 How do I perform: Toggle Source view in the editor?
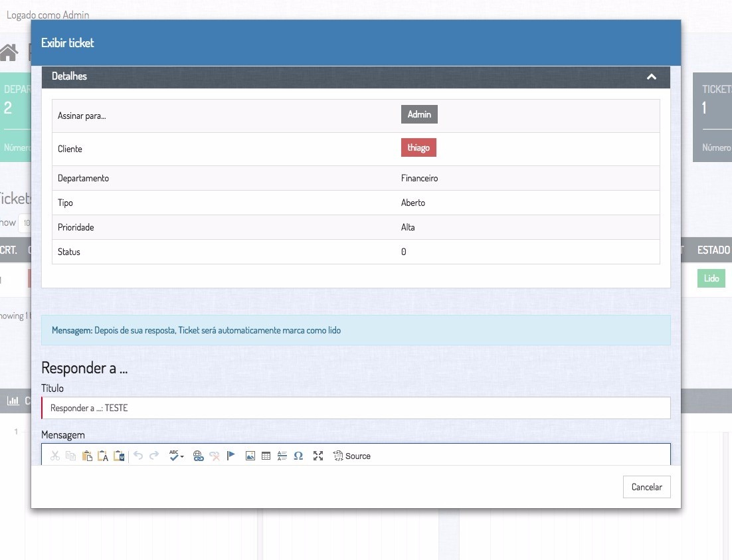click(x=352, y=456)
